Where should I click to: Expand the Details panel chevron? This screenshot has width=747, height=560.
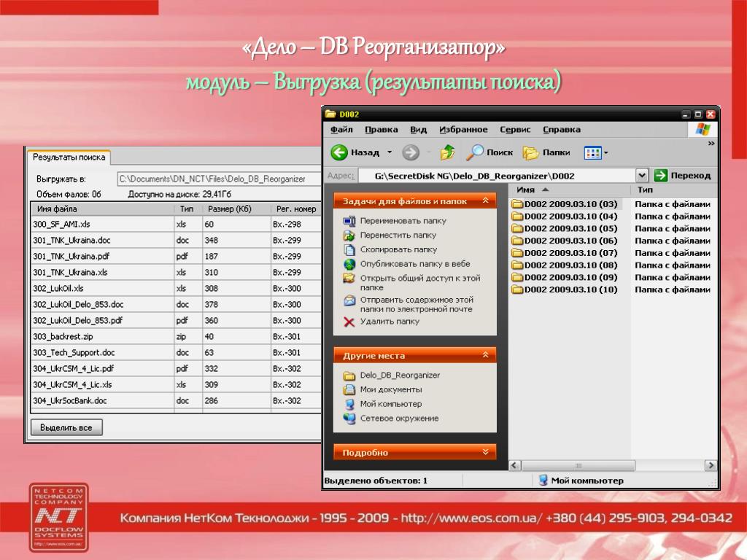point(485,451)
